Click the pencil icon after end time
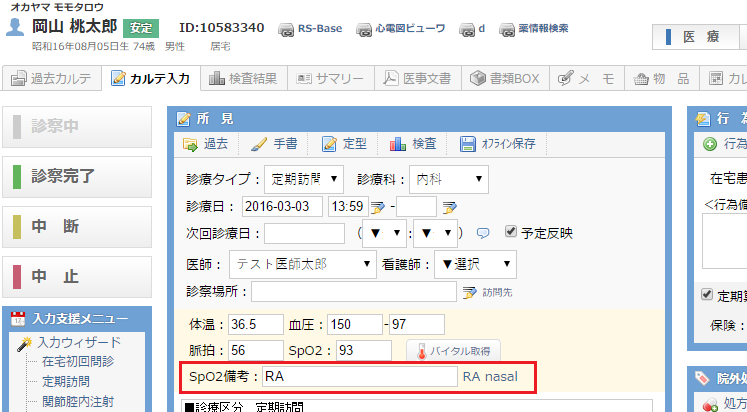The image size is (747, 412). [x=449, y=207]
